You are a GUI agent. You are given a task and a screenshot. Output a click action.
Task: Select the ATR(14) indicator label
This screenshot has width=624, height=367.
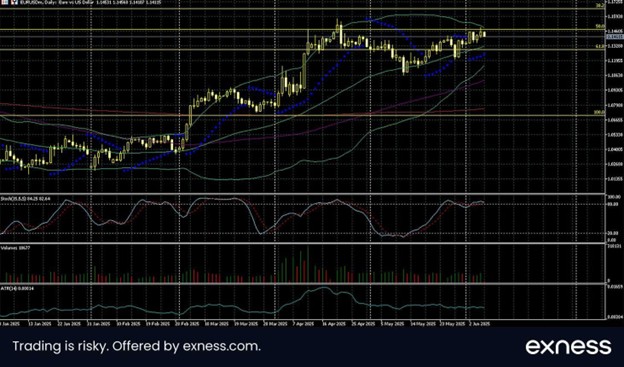click(17, 288)
